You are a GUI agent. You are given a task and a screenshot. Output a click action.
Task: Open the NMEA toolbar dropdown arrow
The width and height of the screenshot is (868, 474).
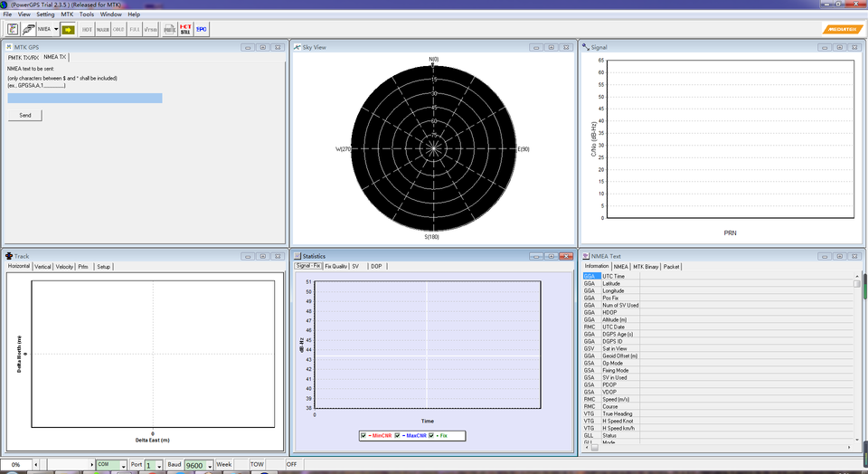(56, 29)
